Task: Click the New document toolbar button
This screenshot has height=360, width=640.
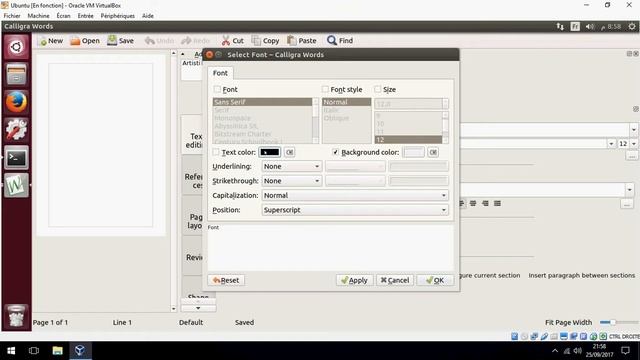Action: (51, 41)
